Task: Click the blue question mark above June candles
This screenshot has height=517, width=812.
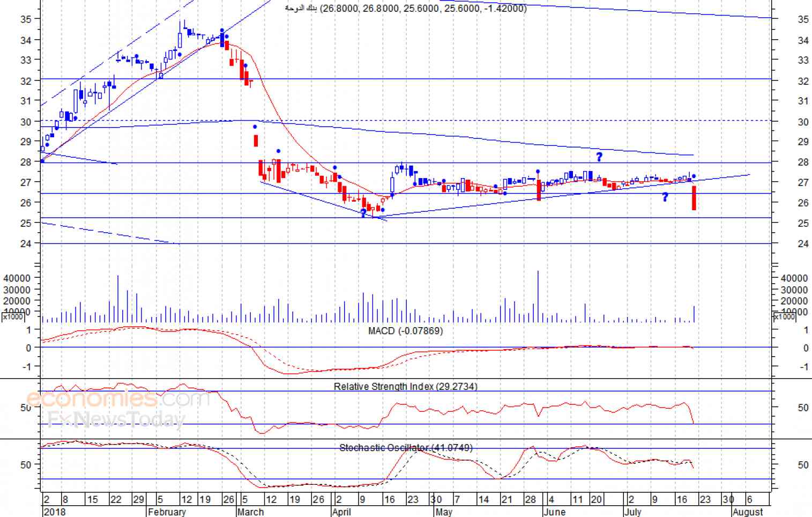Action: pos(599,157)
